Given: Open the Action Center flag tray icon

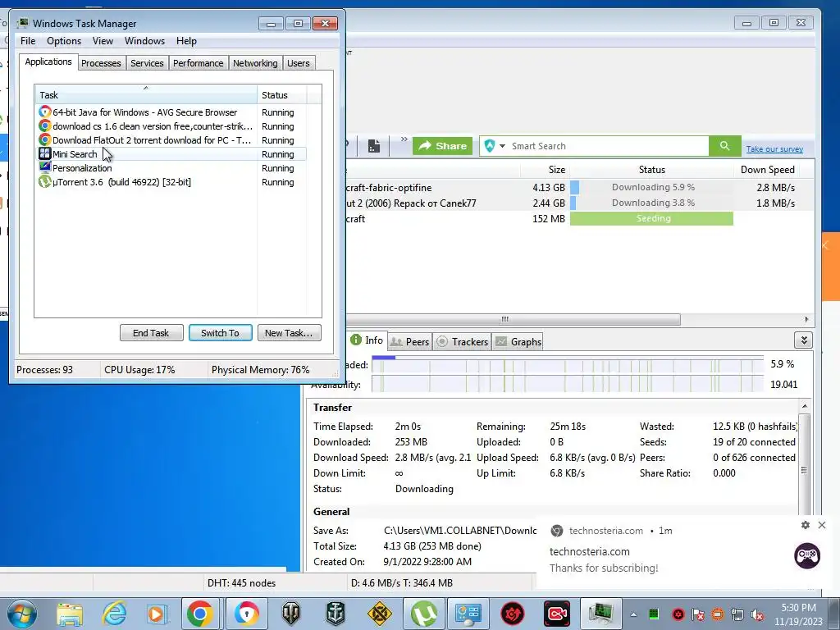Looking at the screenshot, I should click(698, 614).
